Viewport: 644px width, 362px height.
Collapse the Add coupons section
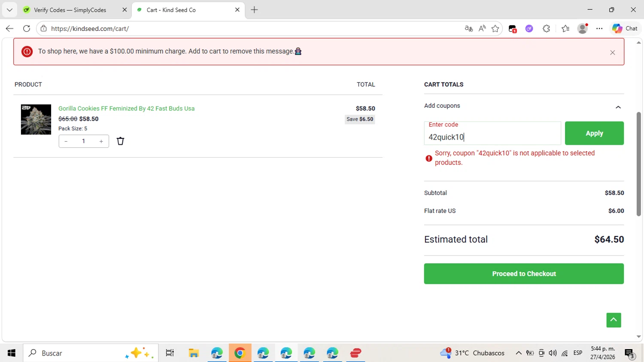[618, 107]
